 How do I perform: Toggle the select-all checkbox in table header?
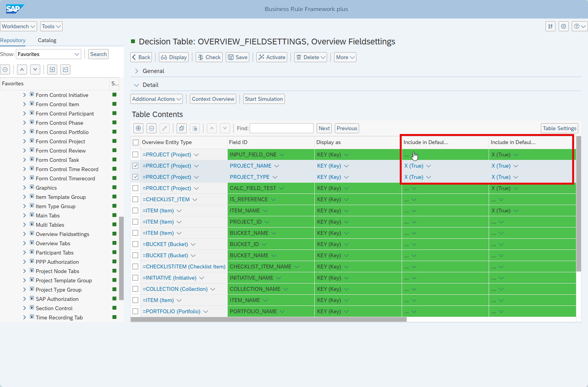point(136,143)
